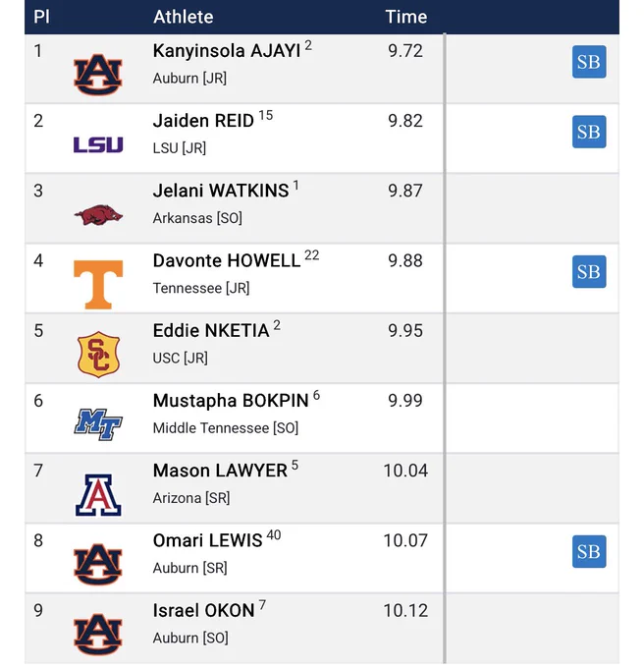Click the orange Tennessee T logo
644x668 pixels.
98,285
